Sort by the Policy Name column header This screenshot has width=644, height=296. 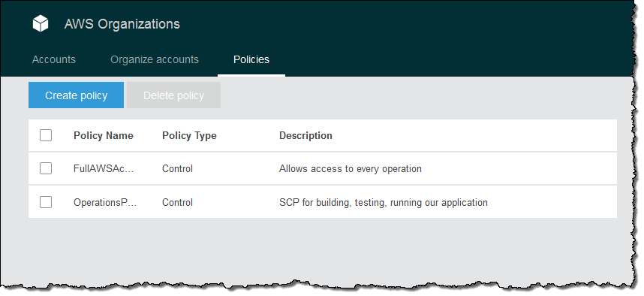pyautogui.click(x=104, y=136)
